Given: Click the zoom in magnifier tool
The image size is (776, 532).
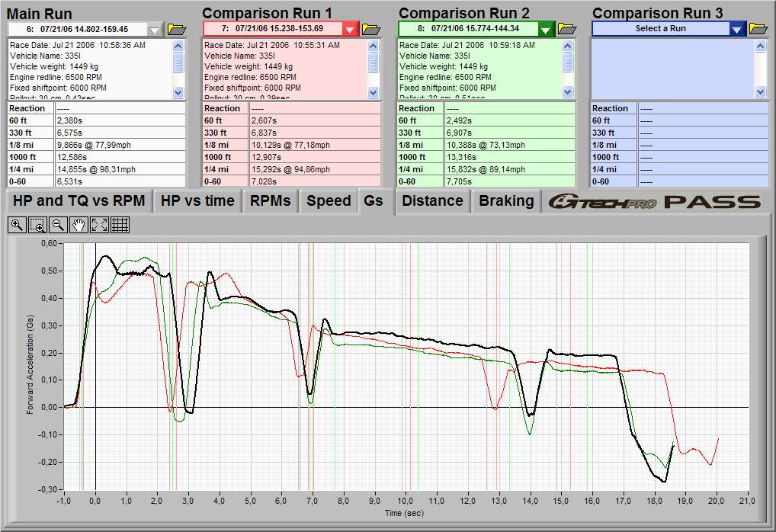Looking at the screenshot, I should tap(16, 225).
